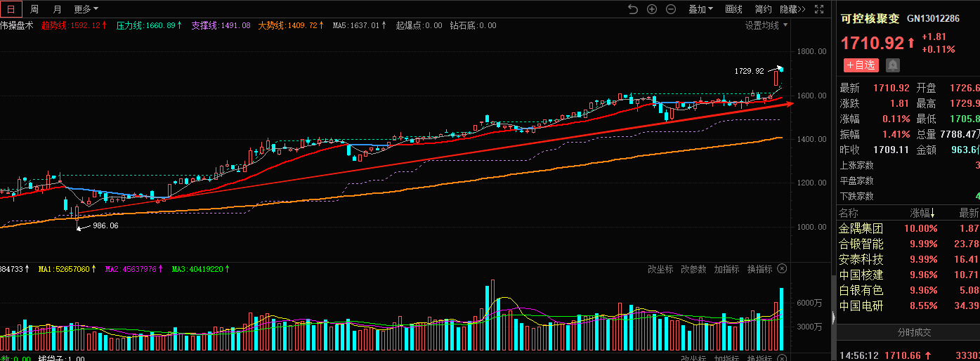Enter fullscreen chart mode icon

coord(819,9)
